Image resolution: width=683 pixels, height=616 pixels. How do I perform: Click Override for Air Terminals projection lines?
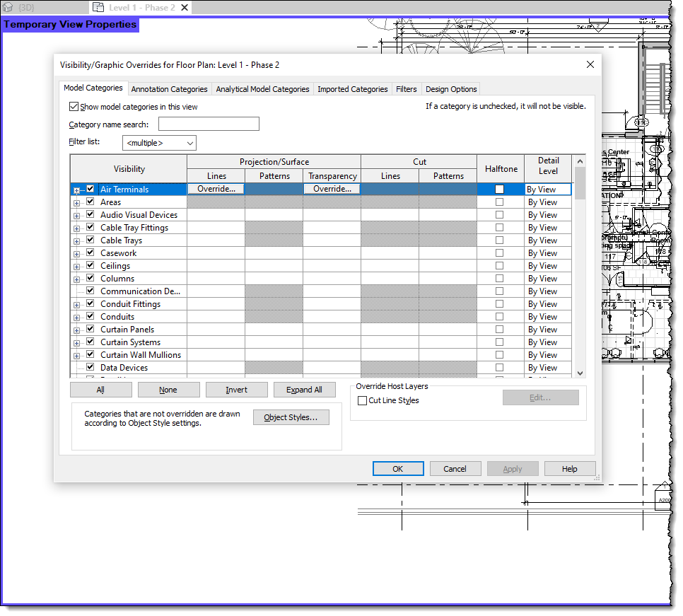pos(216,188)
